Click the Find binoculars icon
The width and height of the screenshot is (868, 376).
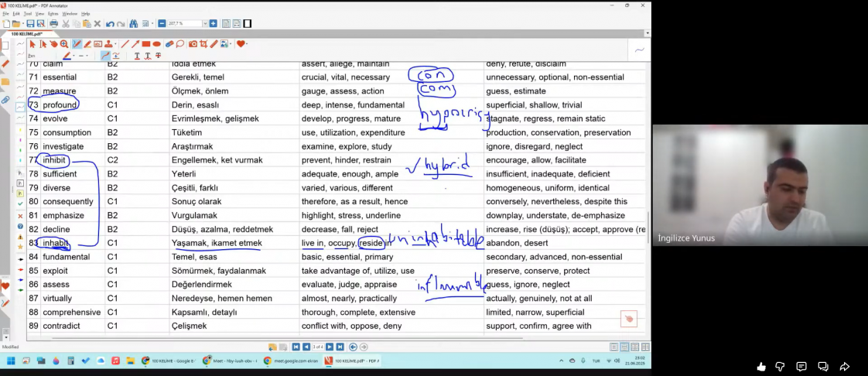coord(134,24)
